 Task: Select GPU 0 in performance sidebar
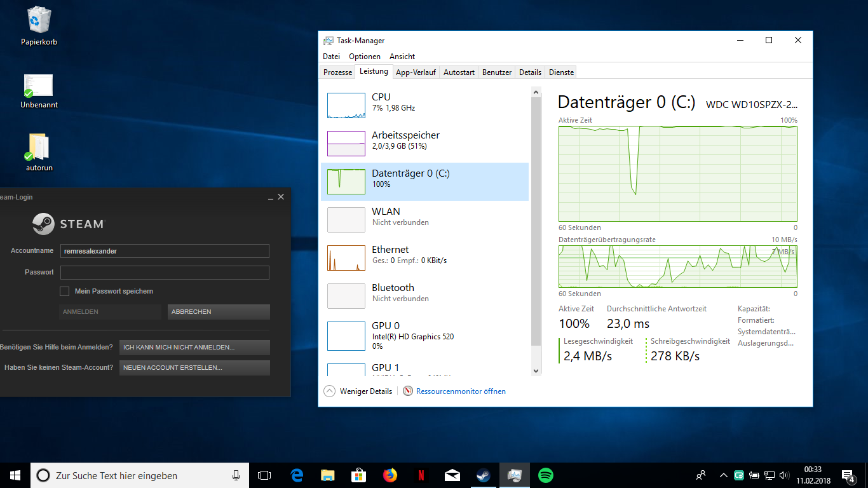[x=424, y=336]
